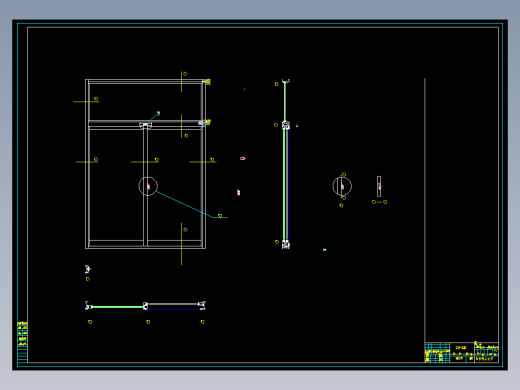Image resolution: width=520 pixels, height=390 pixels.
Task: Click the handle mechanism on the window transom
Action: click(145, 125)
